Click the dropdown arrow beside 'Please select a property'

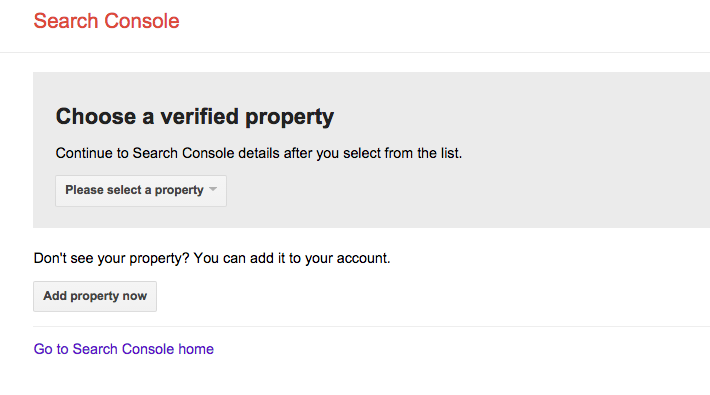pos(213,189)
